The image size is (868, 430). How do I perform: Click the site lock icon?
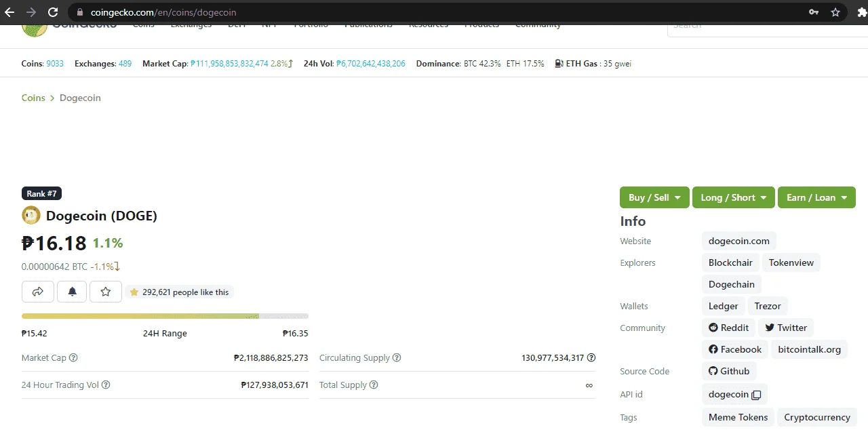point(80,12)
